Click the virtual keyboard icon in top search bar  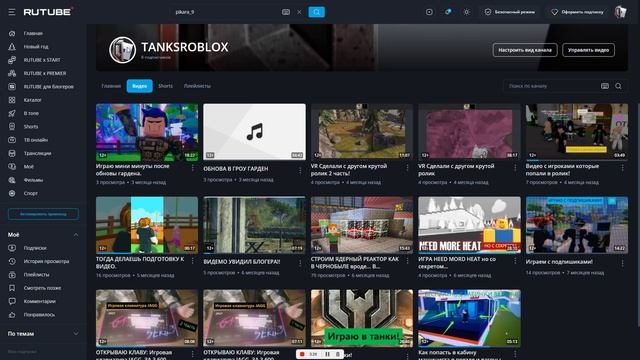point(286,12)
